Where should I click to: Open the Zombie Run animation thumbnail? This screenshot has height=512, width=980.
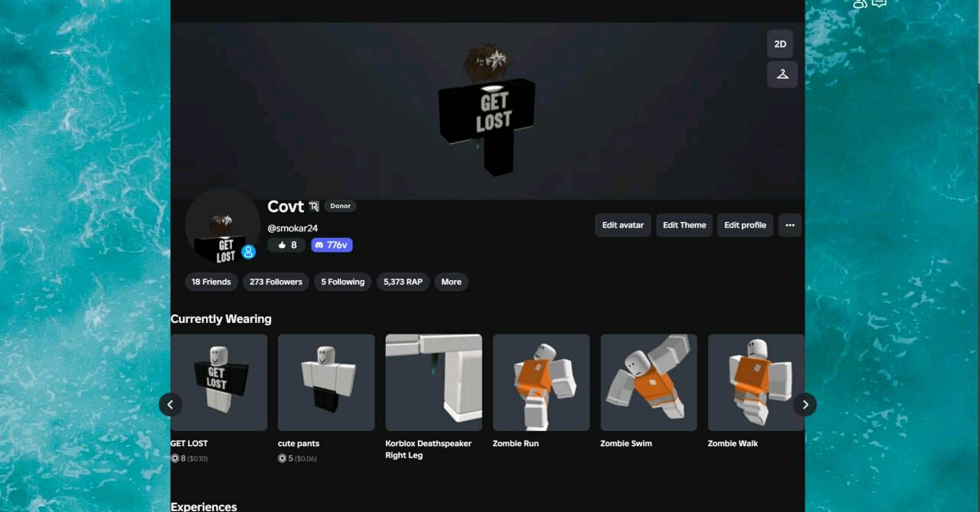[x=541, y=383]
